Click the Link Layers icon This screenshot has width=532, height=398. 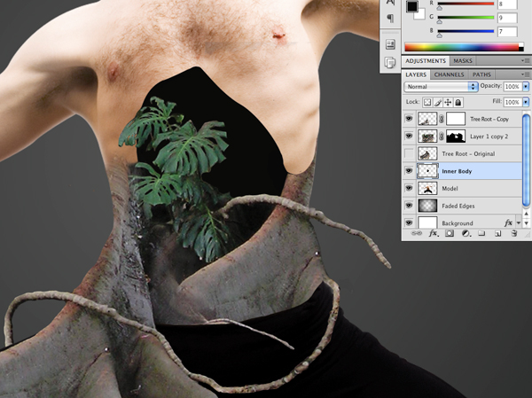[x=417, y=233]
